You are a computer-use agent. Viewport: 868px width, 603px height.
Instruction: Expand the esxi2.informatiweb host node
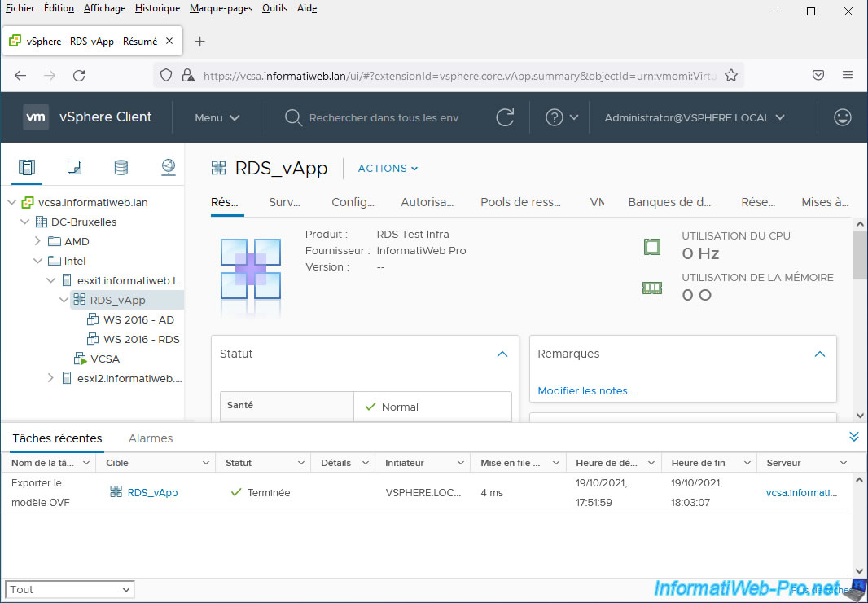coord(51,378)
